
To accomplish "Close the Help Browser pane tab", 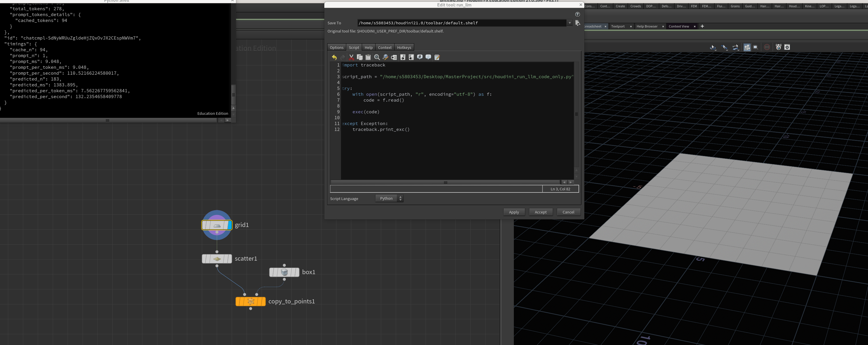I will pos(663,26).
